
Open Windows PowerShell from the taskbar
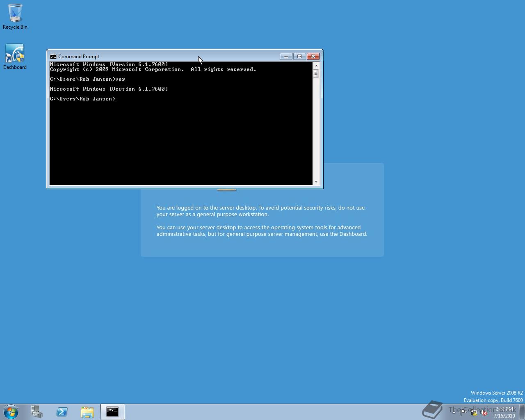pos(62,412)
